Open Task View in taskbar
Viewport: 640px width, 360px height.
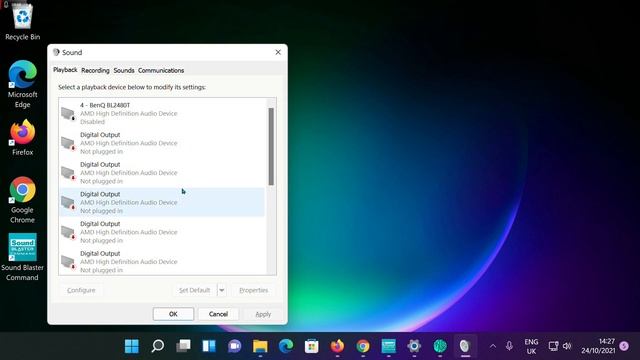(x=183, y=346)
